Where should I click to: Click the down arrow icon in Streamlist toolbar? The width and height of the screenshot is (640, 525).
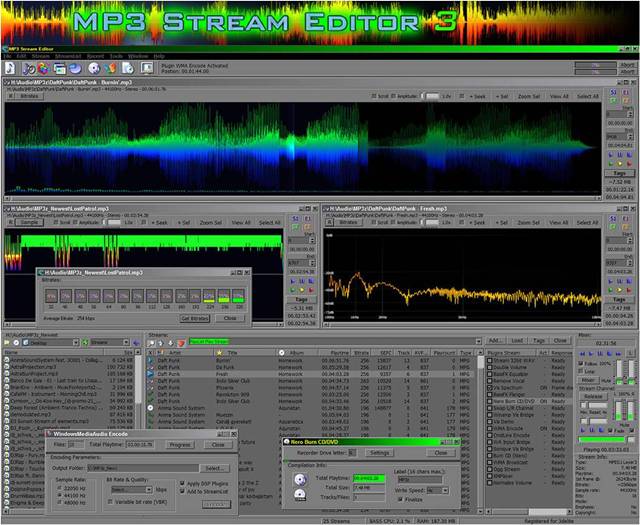(171, 343)
